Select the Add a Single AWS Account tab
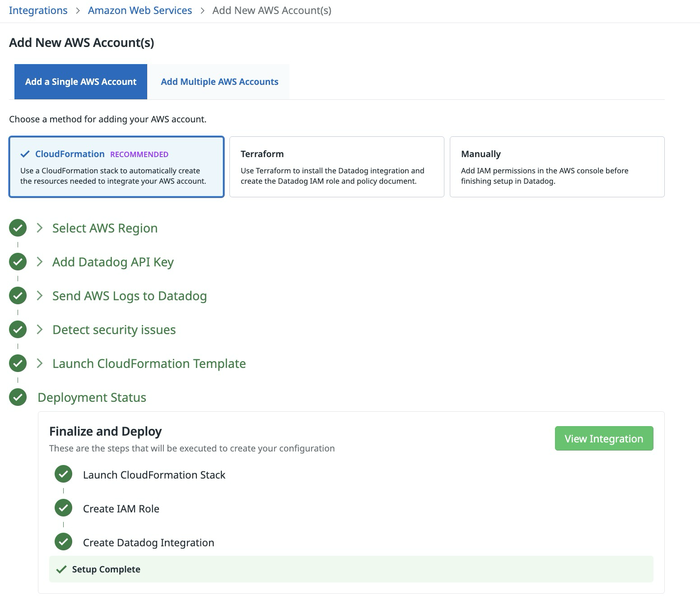Viewport: 700px width, 614px height. [80, 81]
